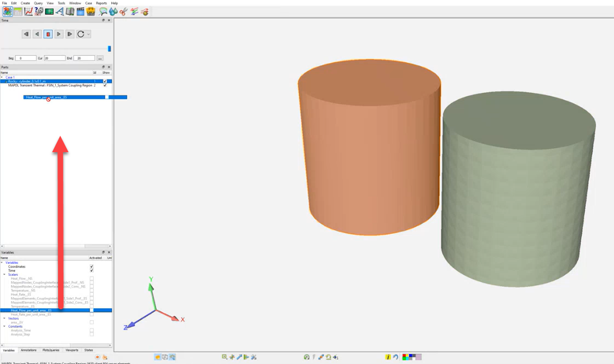Select the Annotations tool icon in the toolbar
The image size is (614, 364).
tap(60, 11)
